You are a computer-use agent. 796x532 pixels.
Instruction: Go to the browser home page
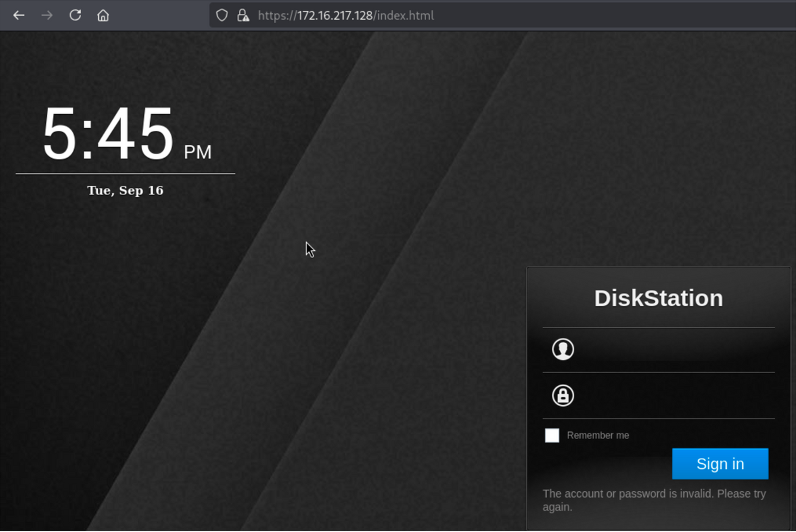coord(103,15)
